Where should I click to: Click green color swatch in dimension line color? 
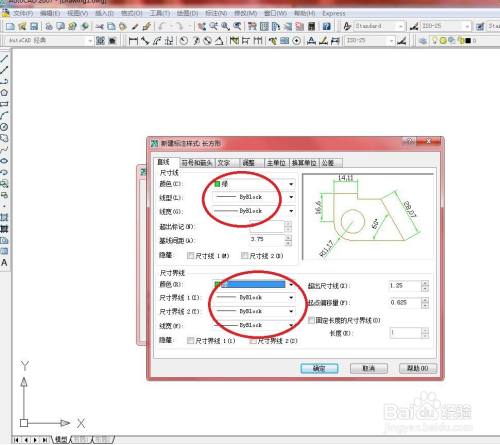(x=217, y=184)
